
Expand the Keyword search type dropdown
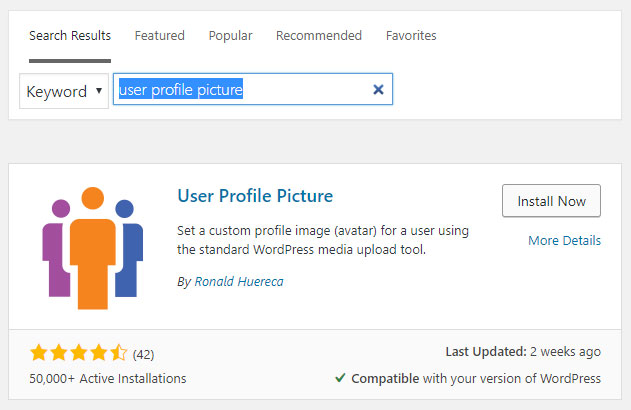point(64,91)
